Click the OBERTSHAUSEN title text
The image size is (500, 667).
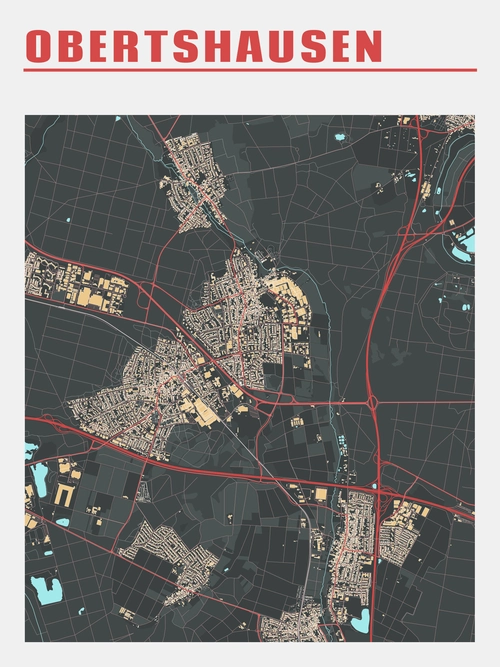tap(204, 46)
